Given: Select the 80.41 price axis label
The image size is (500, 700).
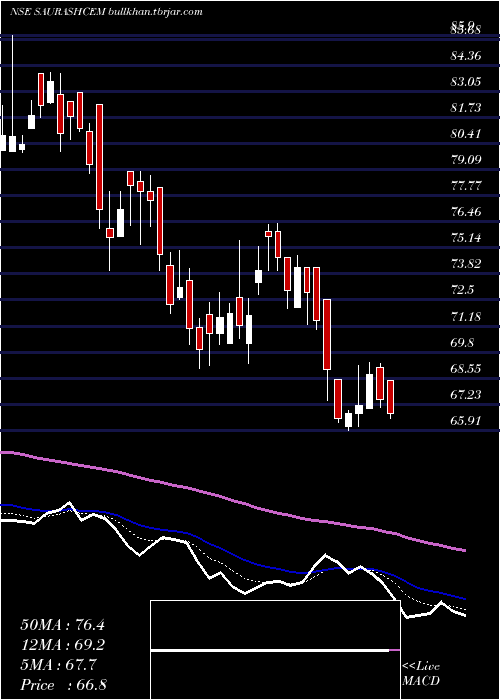Looking at the screenshot, I should 465,133.
